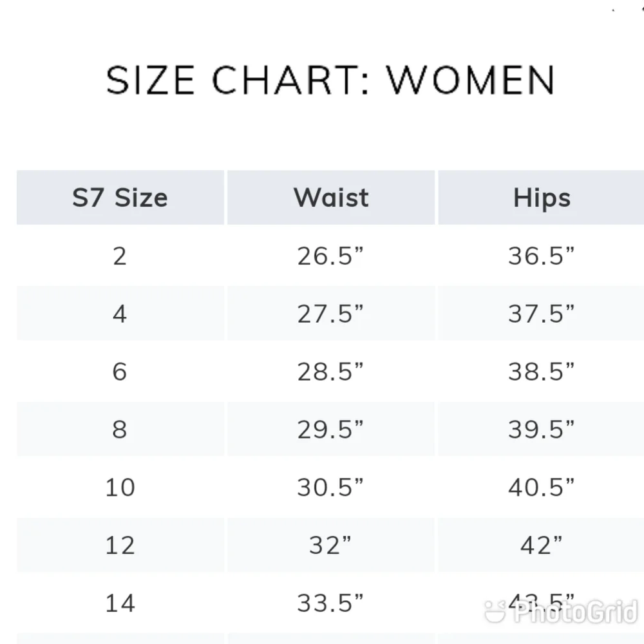Click size 2 in the S7 Size column
Image resolution: width=644 pixels, height=644 pixels.
120,256
